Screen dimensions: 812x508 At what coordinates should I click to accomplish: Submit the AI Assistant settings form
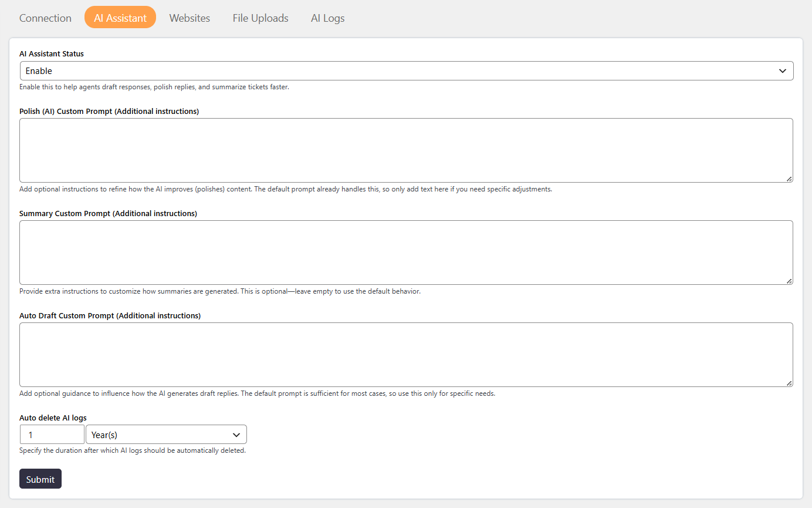[x=40, y=479]
